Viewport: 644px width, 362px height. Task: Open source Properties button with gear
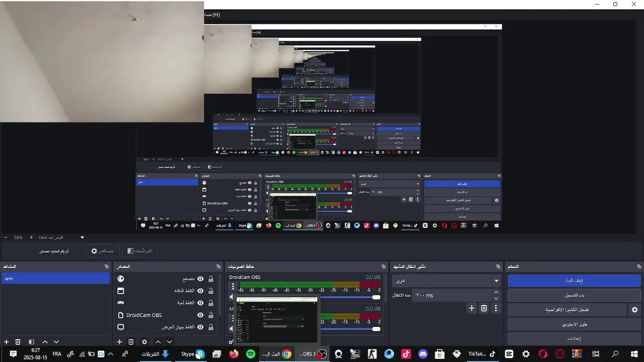[x=102, y=250]
